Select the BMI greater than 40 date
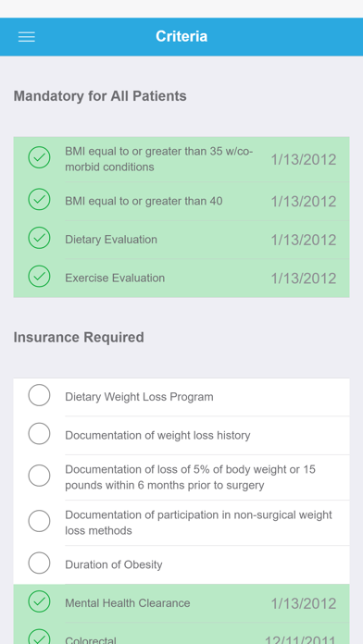This screenshot has height=644, width=363. [304, 202]
